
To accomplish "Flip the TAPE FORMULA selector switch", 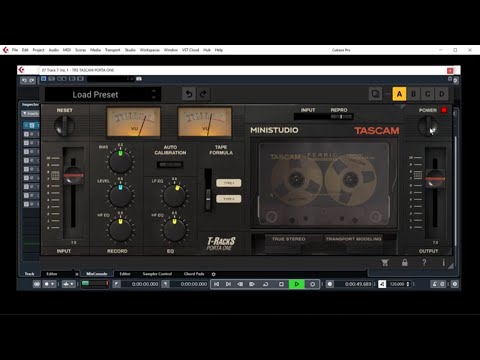I will pyautogui.click(x=208, y=190).
